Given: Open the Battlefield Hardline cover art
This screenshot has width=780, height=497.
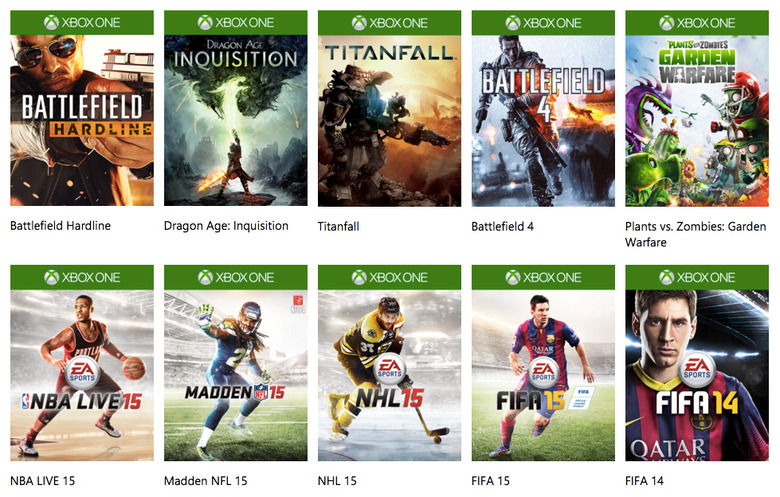Looking at the screenshot, I should [x=82, y=108].
